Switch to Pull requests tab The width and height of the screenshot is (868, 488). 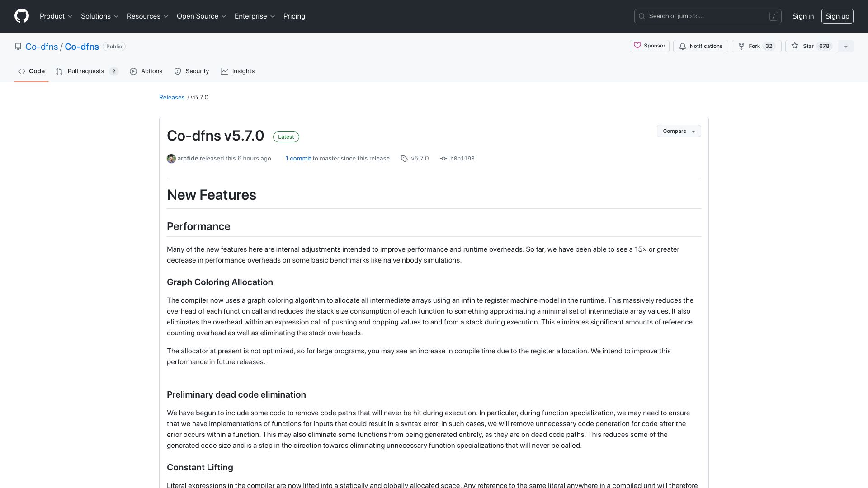tap(87, 71)
